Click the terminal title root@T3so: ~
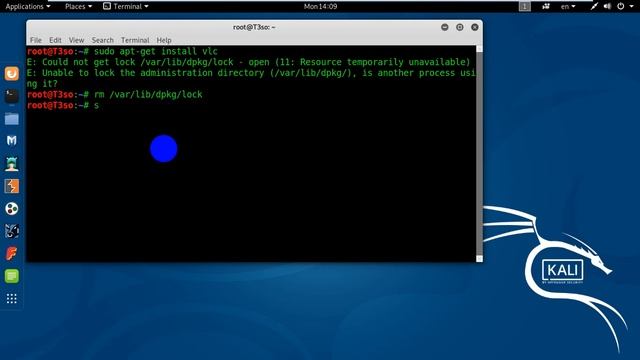Screen dimensions: 640x360 254,27
